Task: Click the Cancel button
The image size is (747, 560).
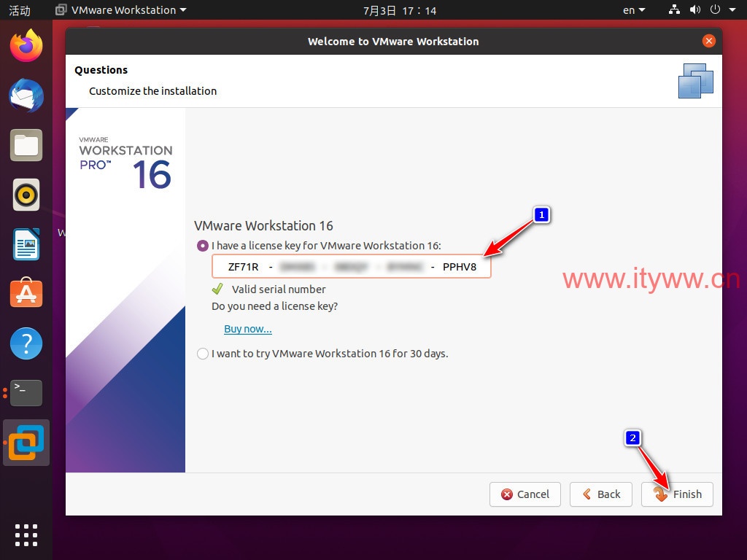Action: tap(525, 494)
